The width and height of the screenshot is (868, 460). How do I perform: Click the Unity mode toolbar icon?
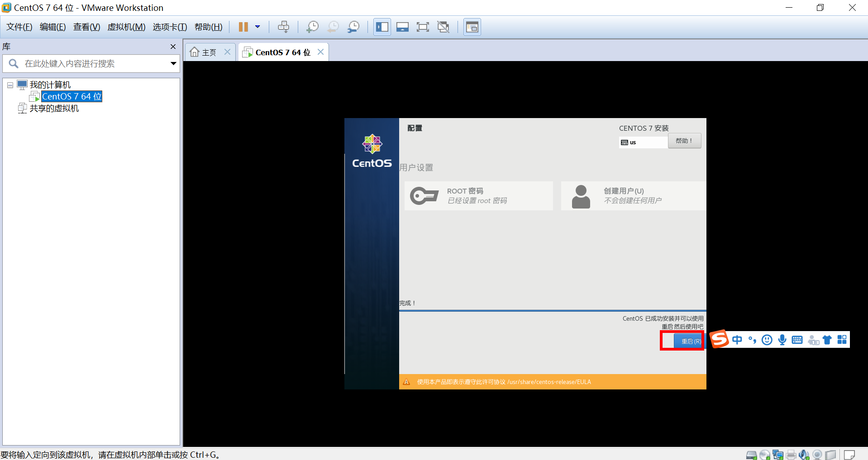(x=444, y=27)
